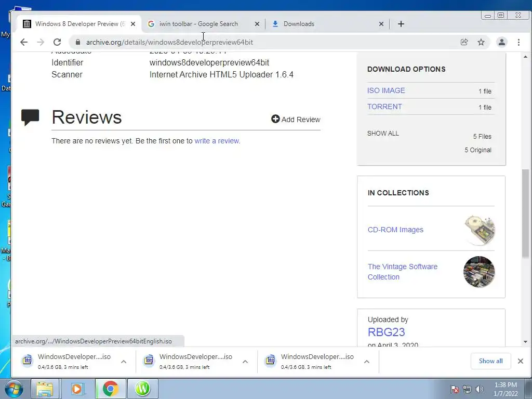Image resolution: width=532 pixels, height=399 pixels.
Task: Expand options chevron for third iso download
Action: coord(367,362)
